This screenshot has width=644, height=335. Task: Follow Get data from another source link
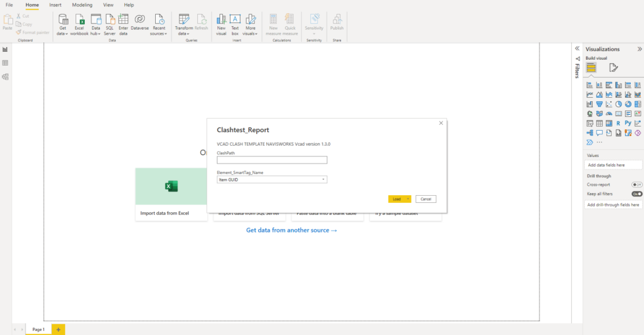(292, 231)
